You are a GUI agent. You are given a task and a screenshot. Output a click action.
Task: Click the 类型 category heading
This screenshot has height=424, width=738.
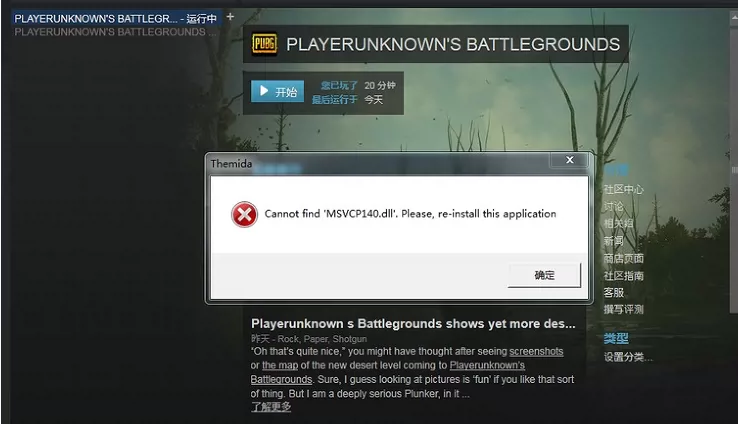pyautogui.click(x=616, y=338)
